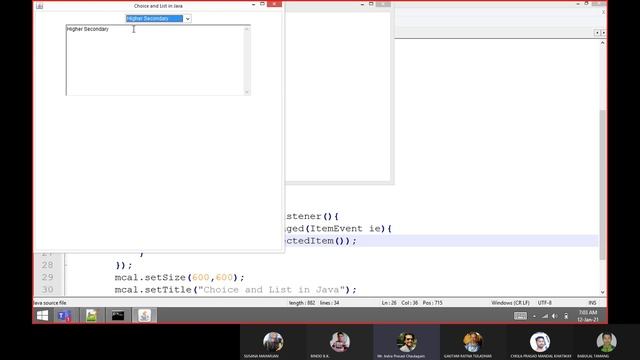Select Bindo B.K.'s participant thumbnail
This screenshot has height=360, width=640.
pos(340,342)
